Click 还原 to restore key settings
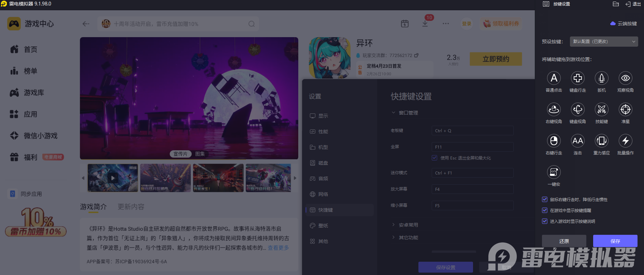The width and height of the screenshot is (644, 275). point(564,241)
